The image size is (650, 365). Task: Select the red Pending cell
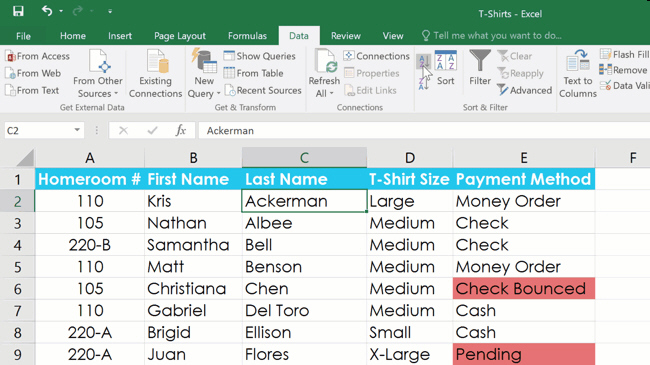click(524, 354)
